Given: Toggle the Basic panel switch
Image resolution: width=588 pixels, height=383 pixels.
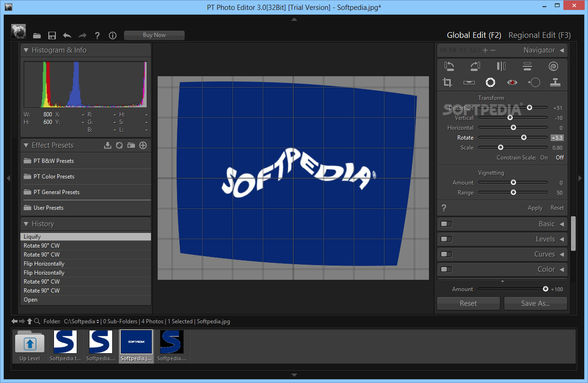Looking at the screenshot, I should [x=446, y=224].
